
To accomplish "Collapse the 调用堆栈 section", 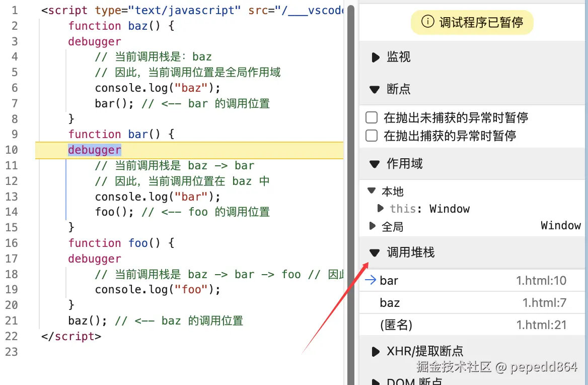I will click(374, 252).
